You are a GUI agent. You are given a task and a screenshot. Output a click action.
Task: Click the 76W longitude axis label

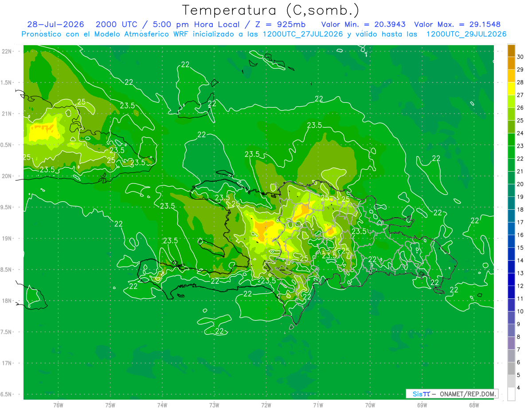58,405
